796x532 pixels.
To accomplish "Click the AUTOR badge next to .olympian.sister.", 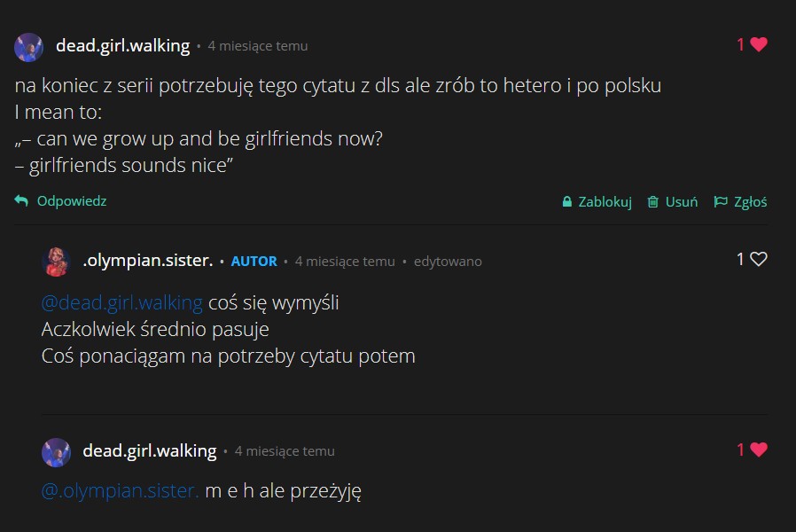I will pos(254,262).
